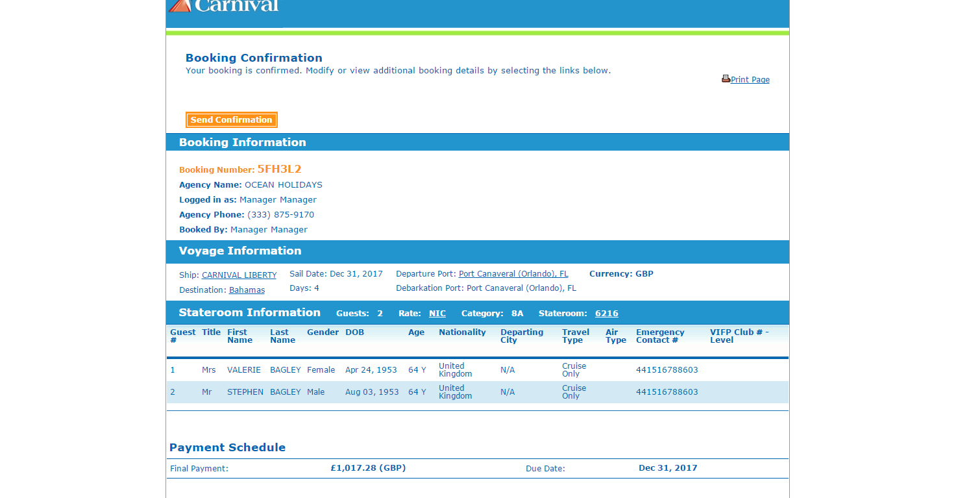Click first name STEPHEN
Screen dimensions: 980x498
click(245, 392)
